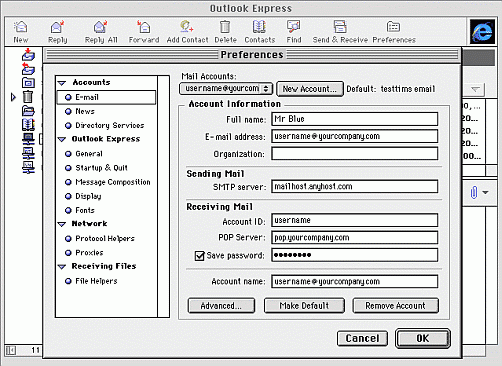Open the column header dropdown arrow in main window
Viewport: 502px width, 366px height.
pyautogui.click(x=475, y=89)
